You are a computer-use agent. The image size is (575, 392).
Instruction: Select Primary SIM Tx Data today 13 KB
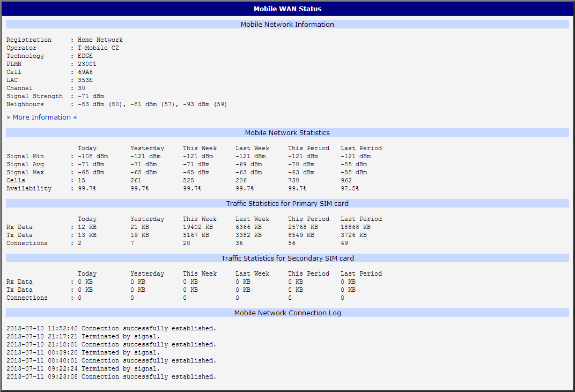tap(87, 235)
